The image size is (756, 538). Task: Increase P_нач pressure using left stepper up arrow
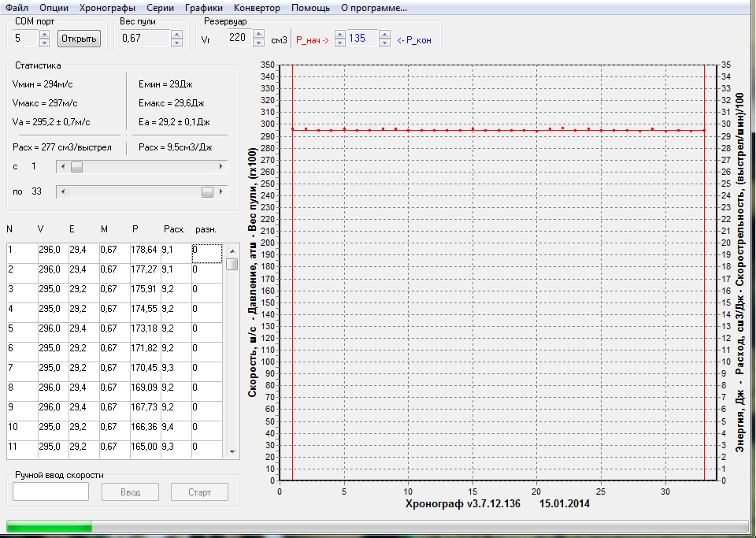[339, 35]
